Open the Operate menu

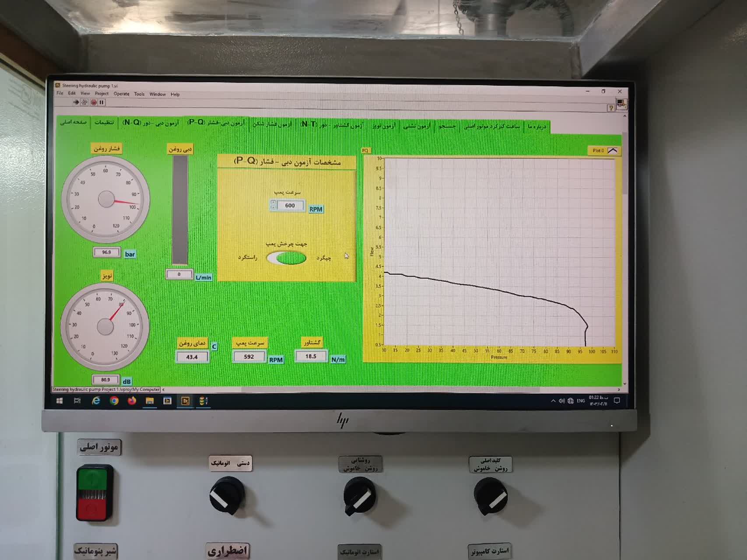(x=121, y=94)
